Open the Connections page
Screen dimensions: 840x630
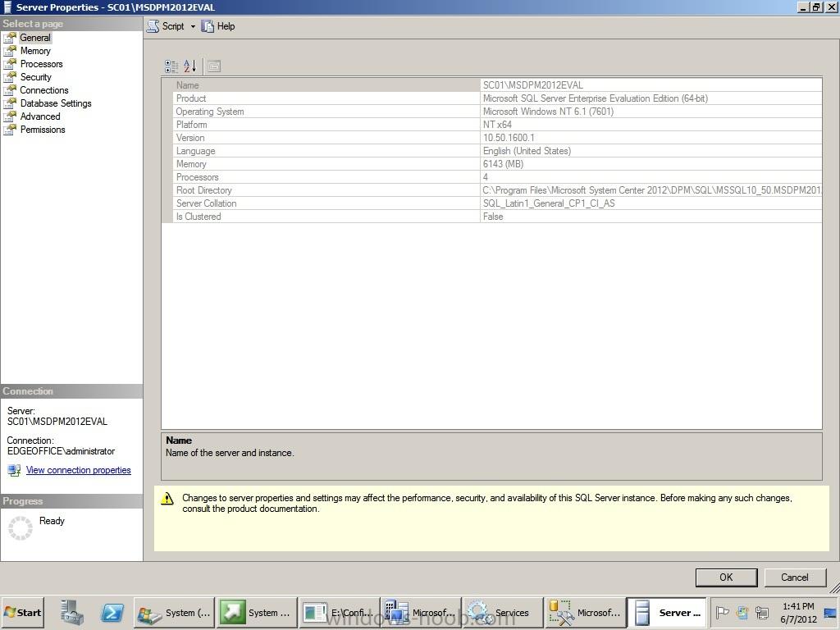[x=44, y=90]
